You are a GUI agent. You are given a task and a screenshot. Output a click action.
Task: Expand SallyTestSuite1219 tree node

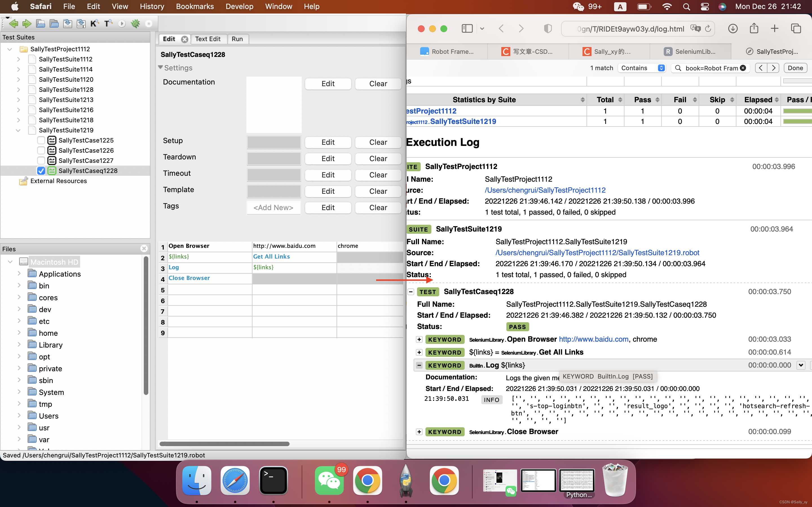pos(17,130)
